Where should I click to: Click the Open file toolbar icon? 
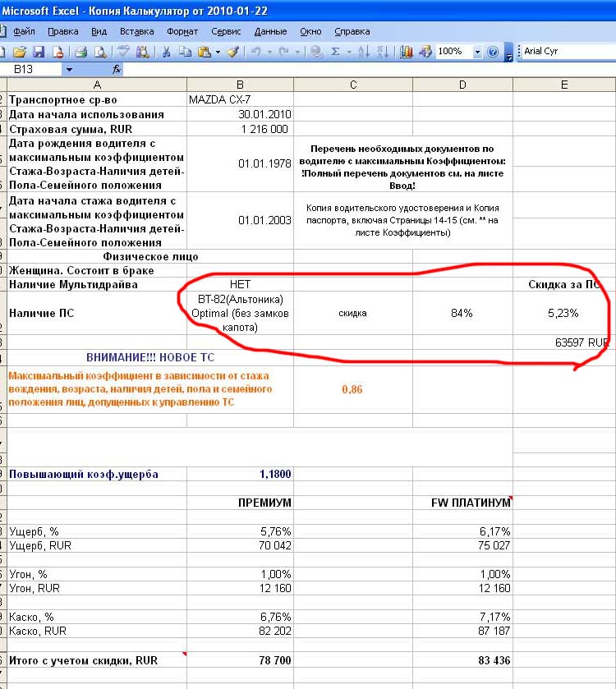(x=20, y=52)
